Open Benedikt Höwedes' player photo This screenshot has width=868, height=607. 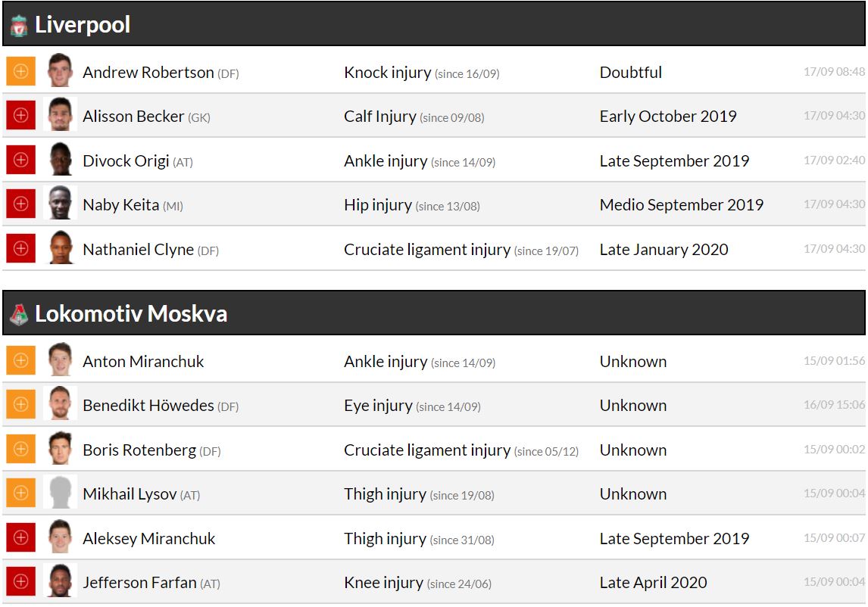[60, 405]
